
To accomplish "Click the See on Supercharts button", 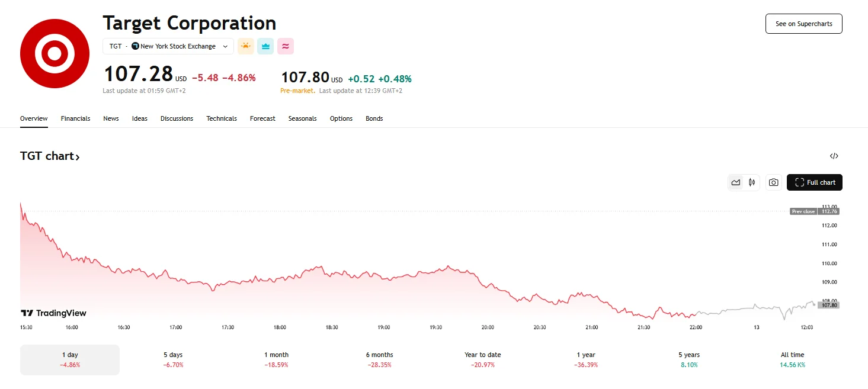I will (x=803, y=24).
